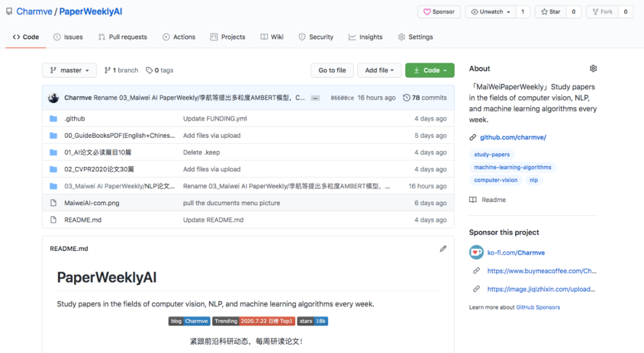The image size is (644, 353).
Task: Star this repository
Action: (550, 11)
